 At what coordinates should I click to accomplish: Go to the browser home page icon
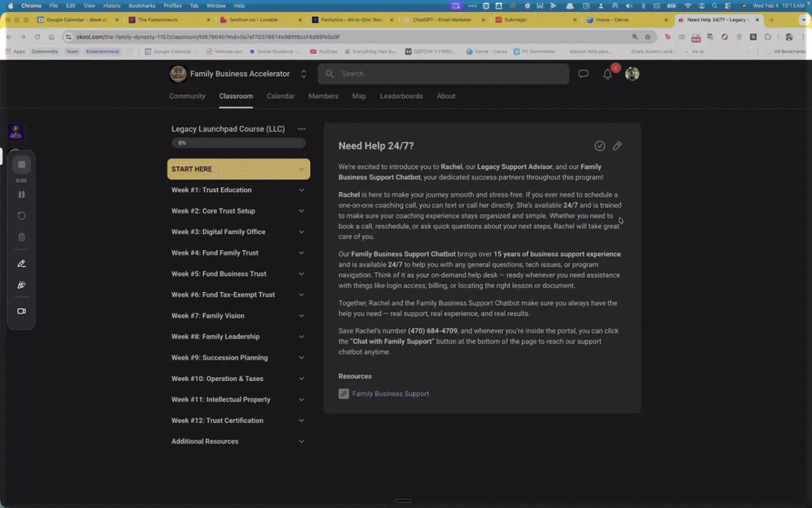pos(52,37)
